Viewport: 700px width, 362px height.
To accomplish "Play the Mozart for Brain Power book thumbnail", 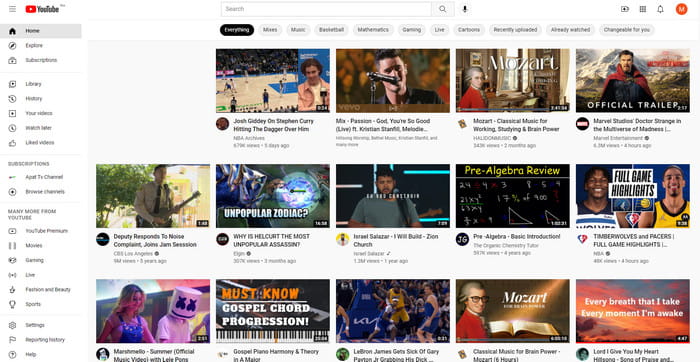I will click(512, 311).
